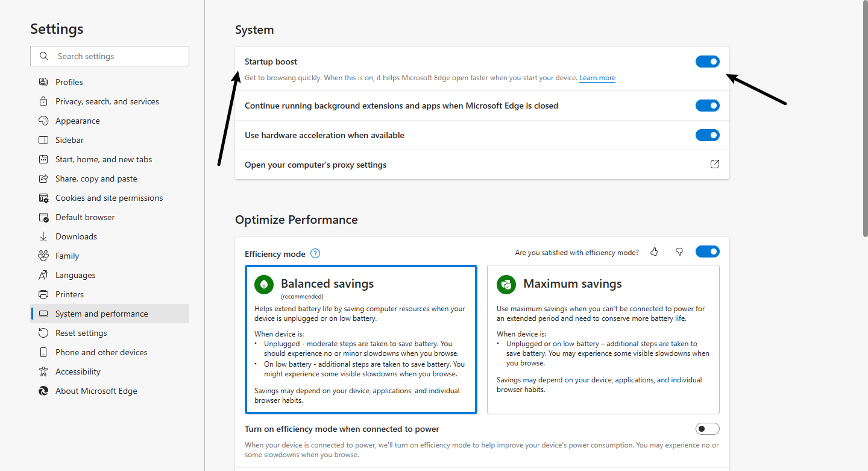Click the Appearance palette icon
The height and width of the screenshot is (471, 868).
(x=43, y=121)
